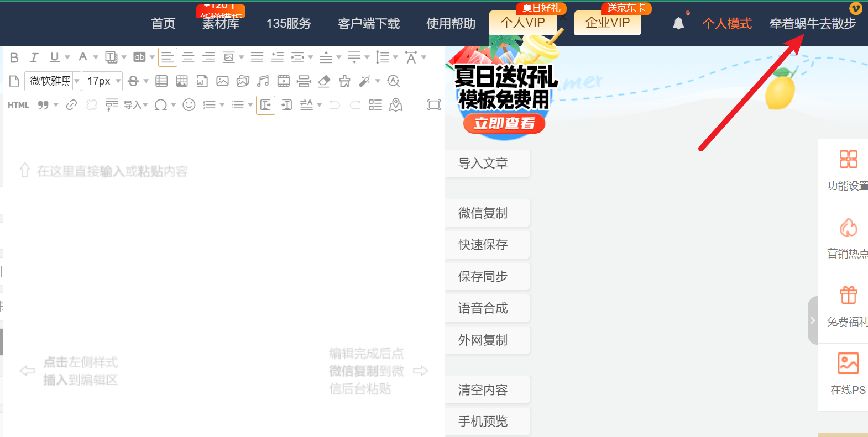Open 使用帮助 menu item
868x437 pixels.
click(x=451, y=24)
